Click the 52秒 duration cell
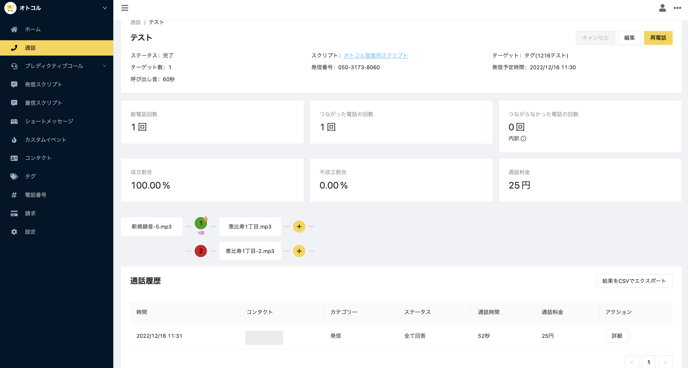This screenshot has height=368, width=688. 484,336
